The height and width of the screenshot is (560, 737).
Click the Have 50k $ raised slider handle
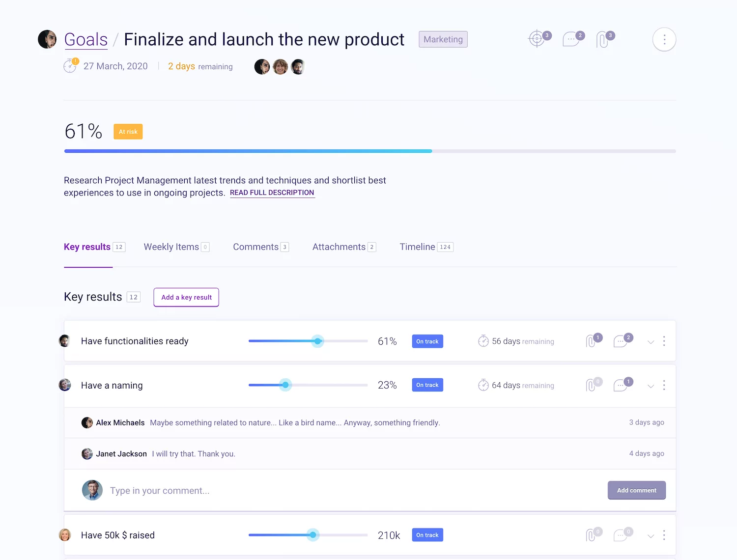313,535
